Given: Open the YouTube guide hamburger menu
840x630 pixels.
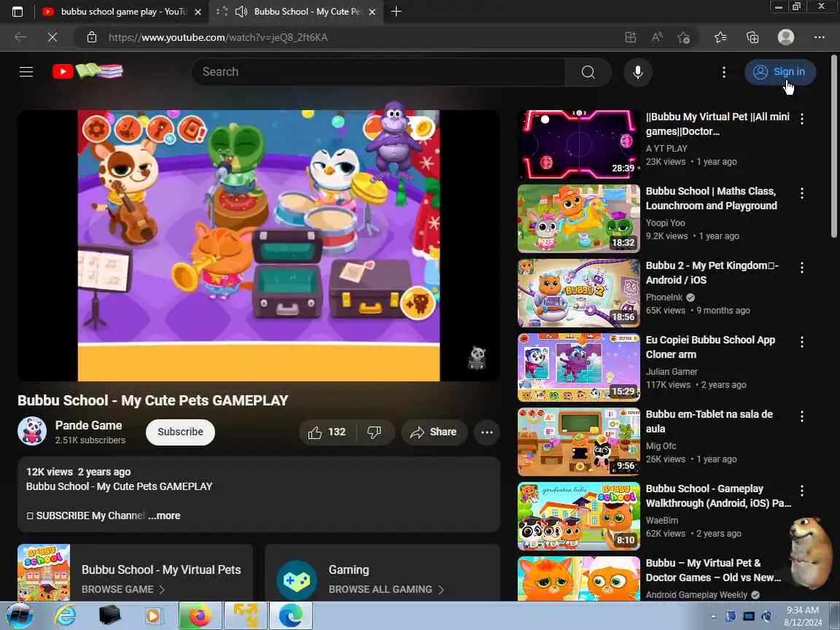Looking at the screenshot, I should tap(26, 71).
